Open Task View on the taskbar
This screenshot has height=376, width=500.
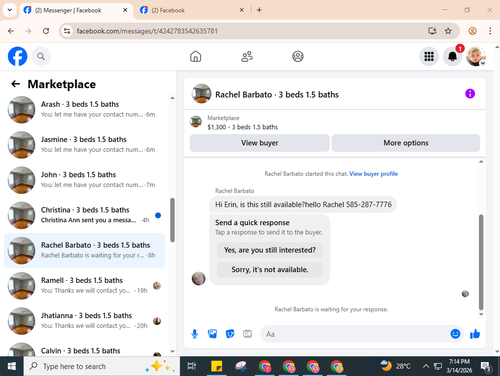coord(192,366)
